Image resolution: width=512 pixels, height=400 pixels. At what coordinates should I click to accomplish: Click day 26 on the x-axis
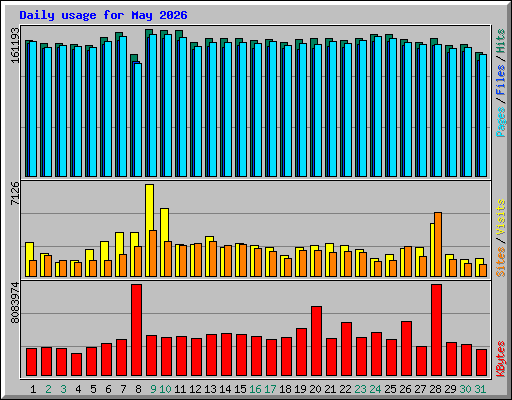point(405,389)
